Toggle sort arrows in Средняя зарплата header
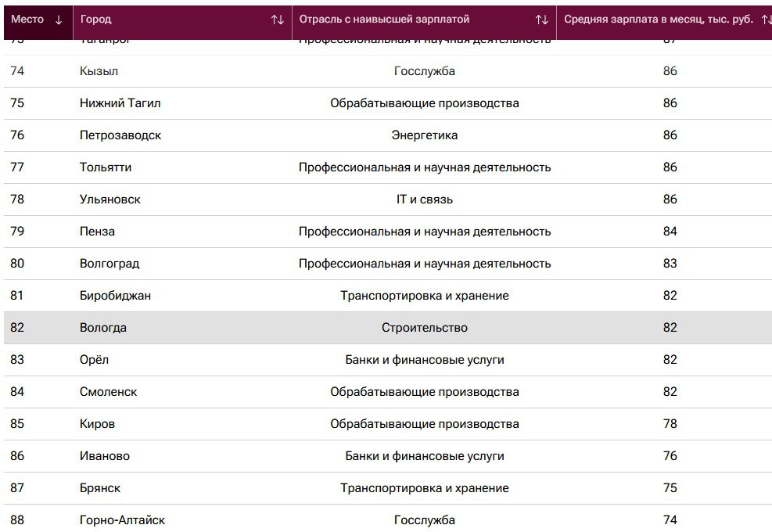The image size is (772, 532). point(766,20)
